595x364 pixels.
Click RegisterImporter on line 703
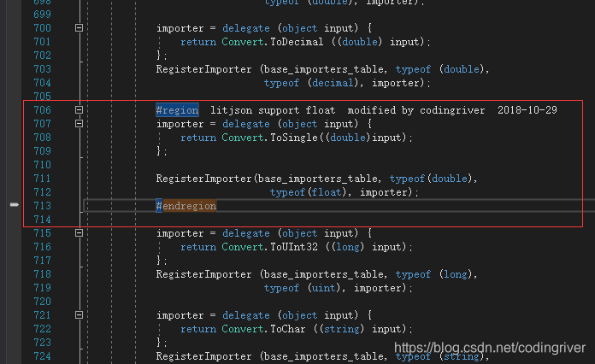coord(203,69)
